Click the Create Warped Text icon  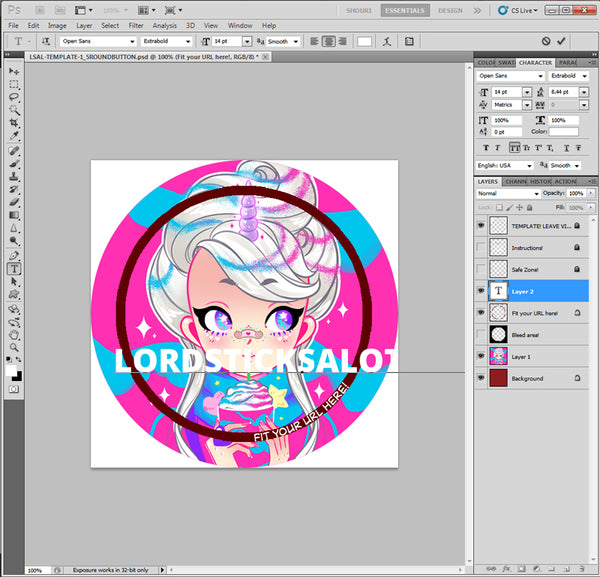pyautogui.click(x=385, y=42)
